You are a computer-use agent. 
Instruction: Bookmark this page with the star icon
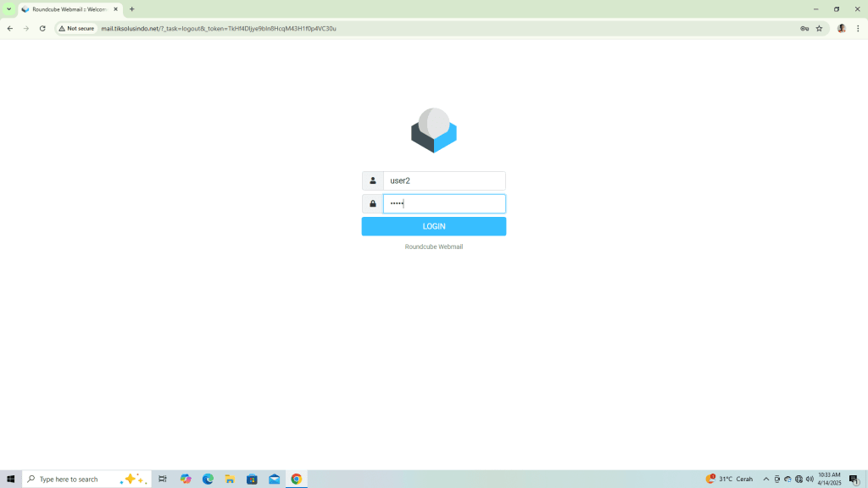click(819, 28)
